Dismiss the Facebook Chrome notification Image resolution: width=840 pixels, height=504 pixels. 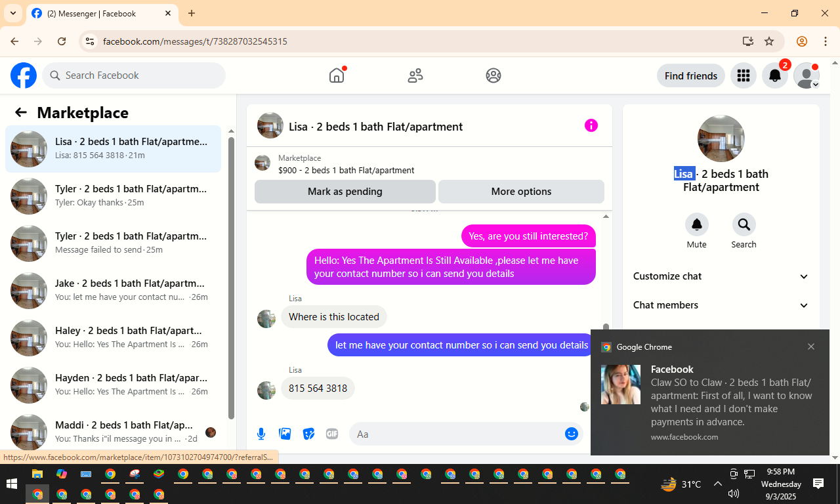(x=811, y=346)
